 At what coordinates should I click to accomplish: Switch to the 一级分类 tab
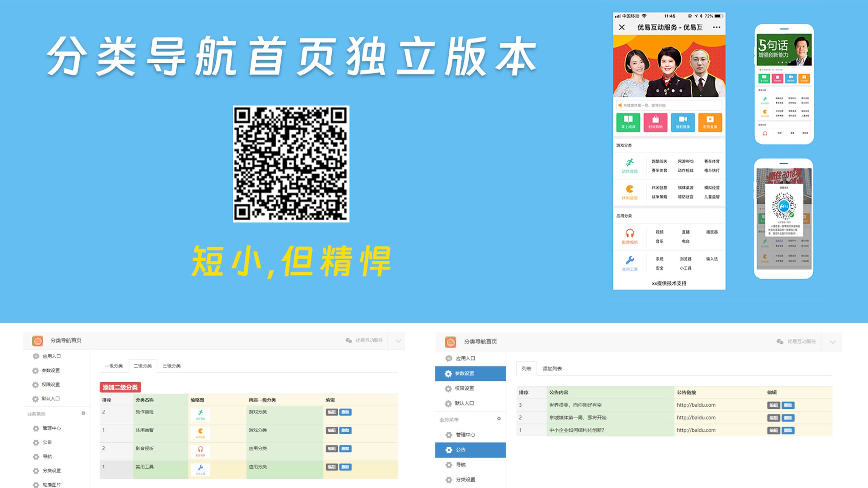(x=114, y=366)
